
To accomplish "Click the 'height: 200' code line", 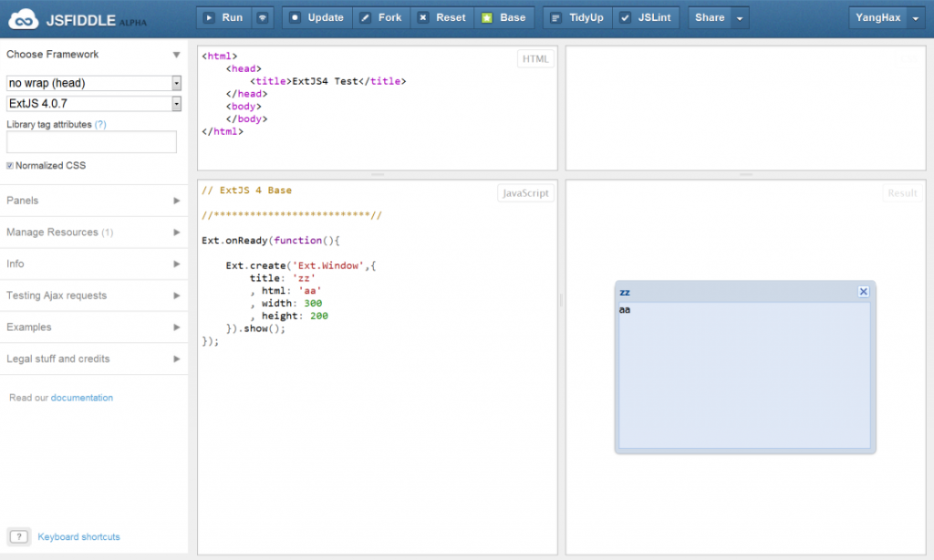I will 289,316.
